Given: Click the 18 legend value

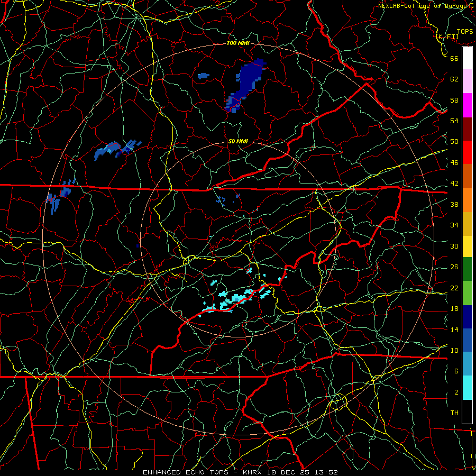Looking at the screenshot, I should click(x=454, y=309).
